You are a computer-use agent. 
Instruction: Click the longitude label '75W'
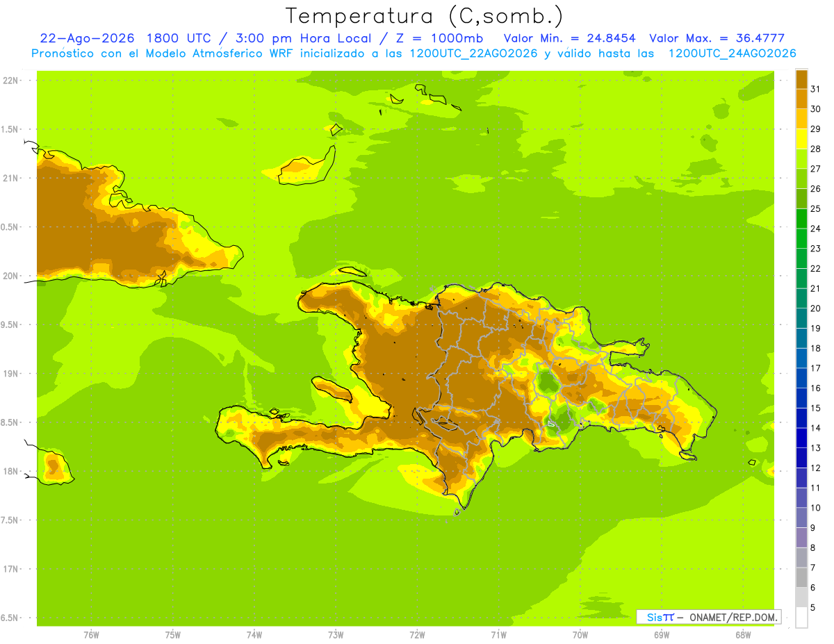click(173, 635)
